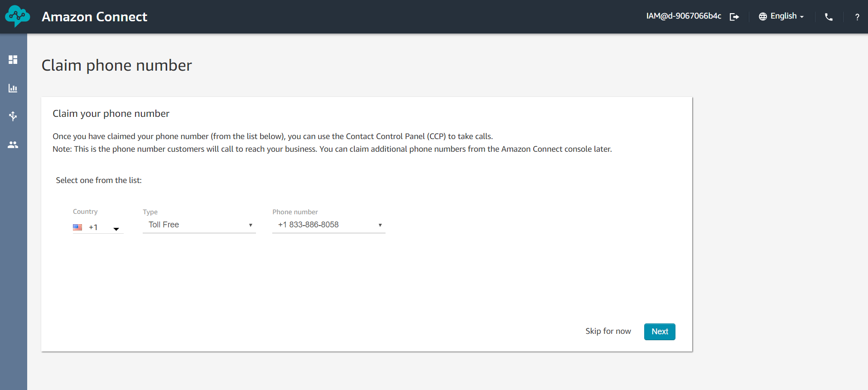Open the phone softphone icon in header
The width and height of the screenshot is (868, 390).
tap(829, 17)
